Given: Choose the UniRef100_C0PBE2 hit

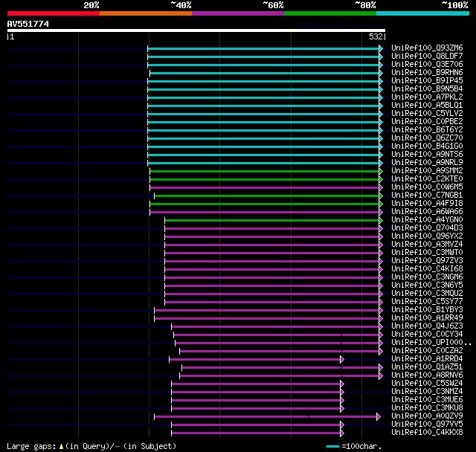Looking at the screenshot, I should pos(427,122).
